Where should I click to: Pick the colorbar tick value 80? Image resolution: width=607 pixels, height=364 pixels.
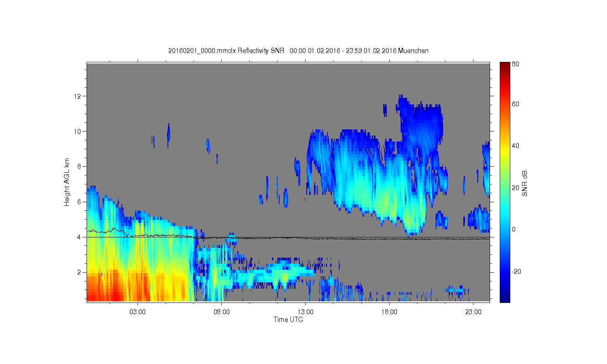tap(516, 64)
